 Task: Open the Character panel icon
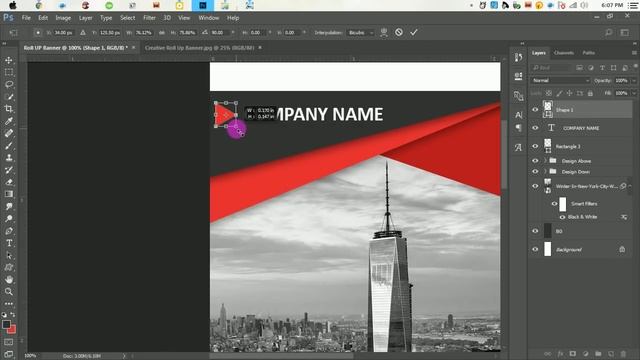[x=518, y=115]
